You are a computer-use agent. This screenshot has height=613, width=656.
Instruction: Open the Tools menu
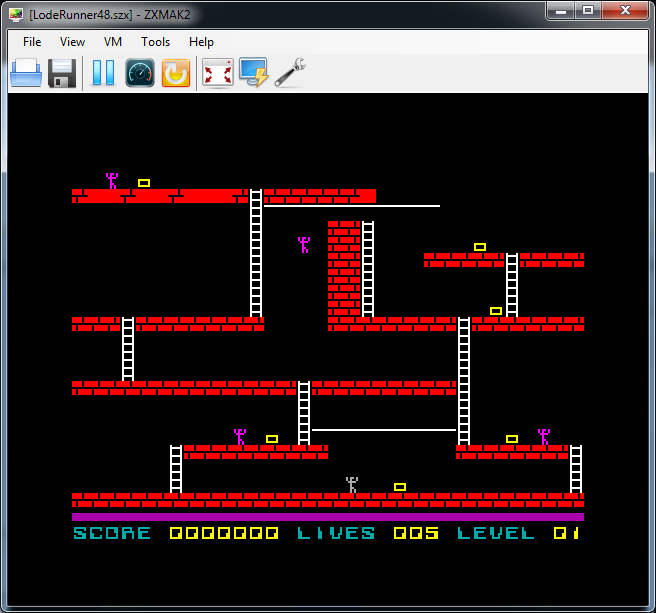[155, 42]
